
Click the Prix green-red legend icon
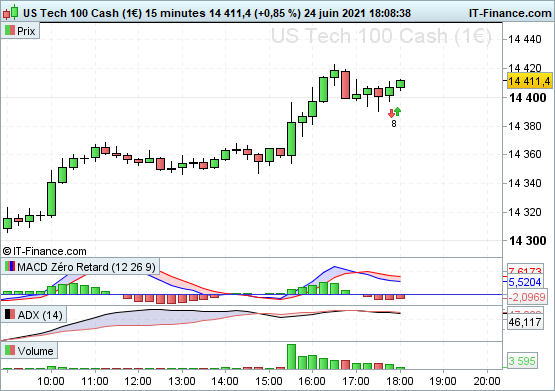10,31
